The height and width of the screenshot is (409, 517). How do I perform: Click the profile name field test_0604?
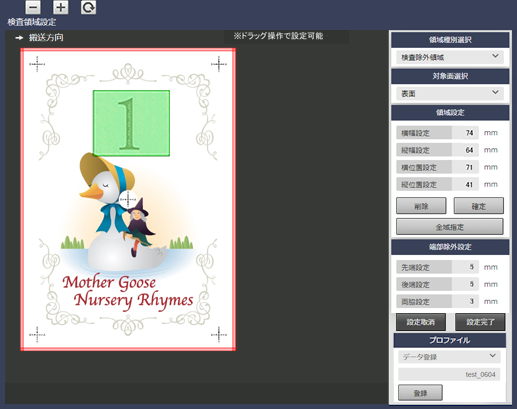tap(449, 374)
